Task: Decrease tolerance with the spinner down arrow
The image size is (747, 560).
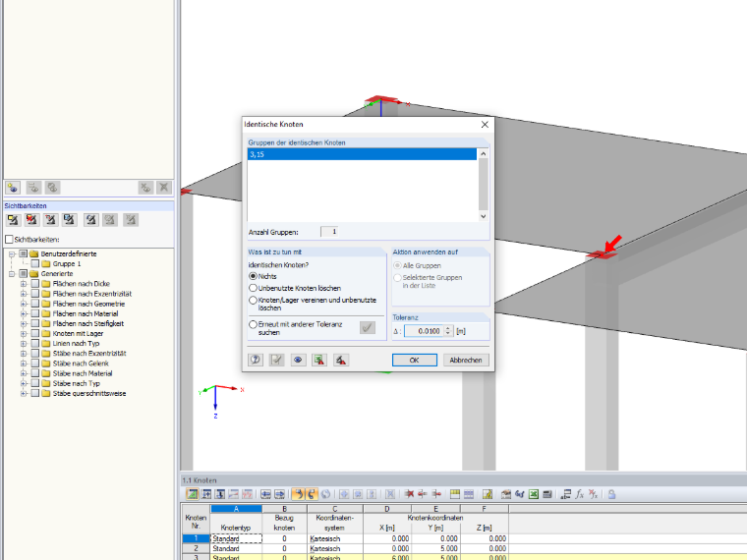Action: 448,334
